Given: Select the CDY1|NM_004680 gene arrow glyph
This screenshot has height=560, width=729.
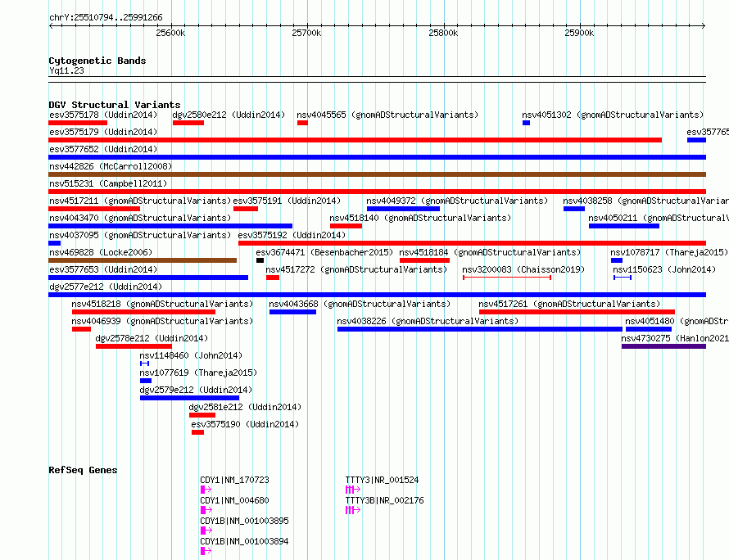Looking at the screenshot, I should (x=206, y=510).
